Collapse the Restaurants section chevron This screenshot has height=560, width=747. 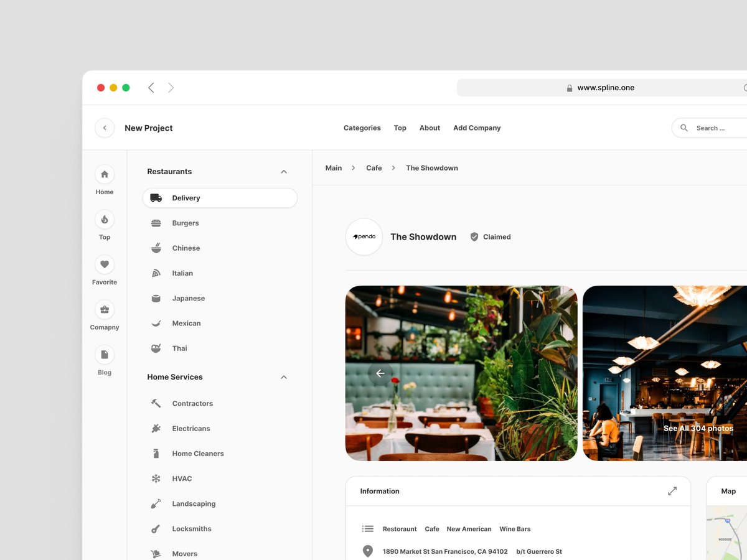click(284, 172)
